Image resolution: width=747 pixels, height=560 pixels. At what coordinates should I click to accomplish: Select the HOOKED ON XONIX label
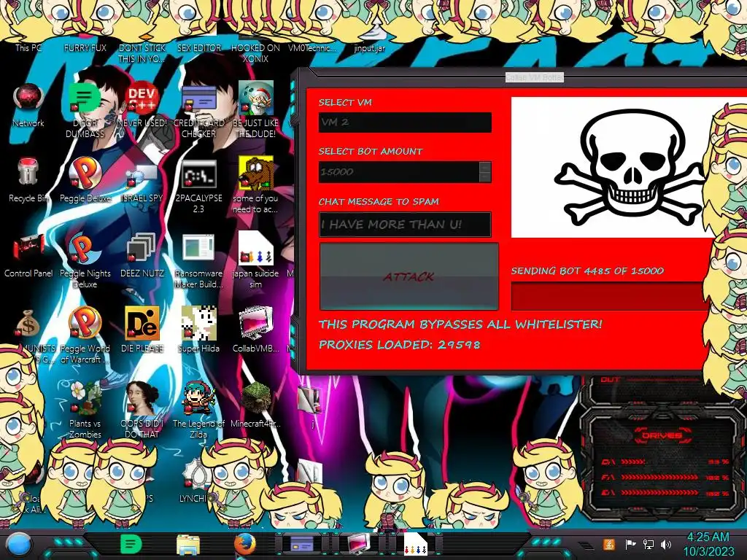click(x=256, y=53)
